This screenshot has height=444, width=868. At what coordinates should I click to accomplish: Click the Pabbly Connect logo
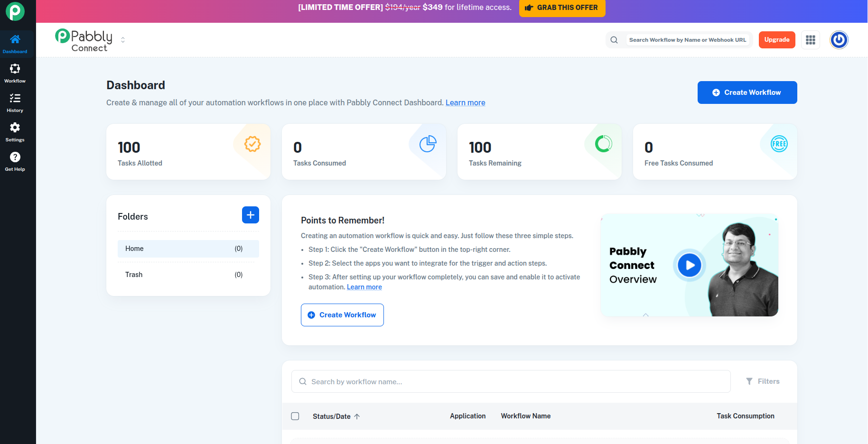tap(84, 40)
